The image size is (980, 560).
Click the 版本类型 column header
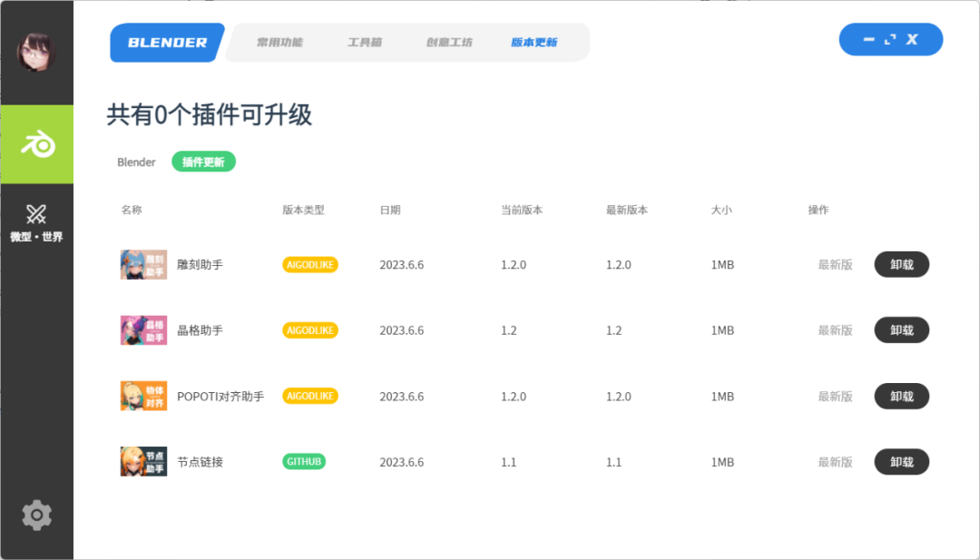303,210
